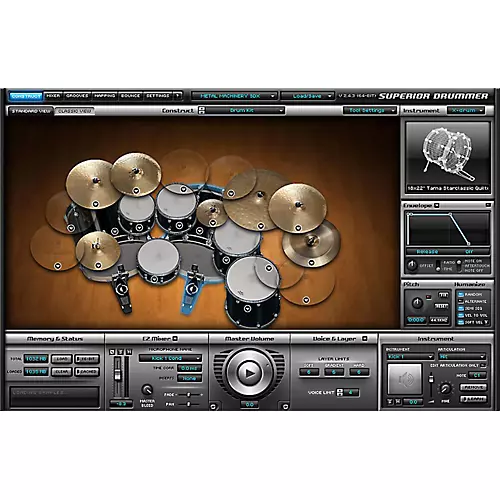Open the X-drum instrument dropdown
This screenshot has width=500, height=500.
(466, 110)
